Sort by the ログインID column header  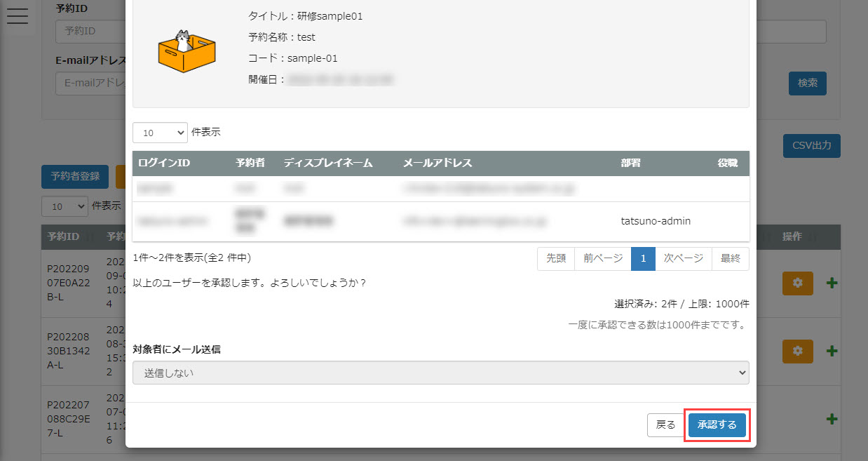[x=164, y=163]
